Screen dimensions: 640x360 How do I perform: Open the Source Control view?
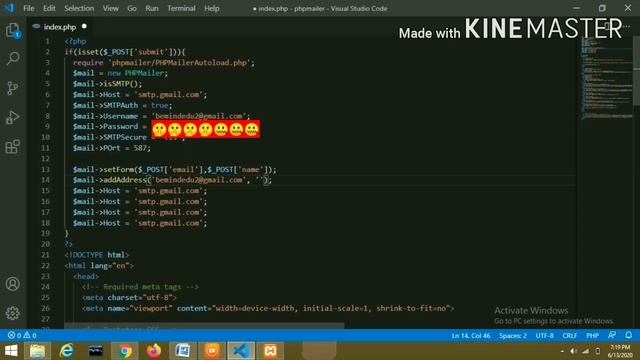pyautogui.click(x=13, y=88)
